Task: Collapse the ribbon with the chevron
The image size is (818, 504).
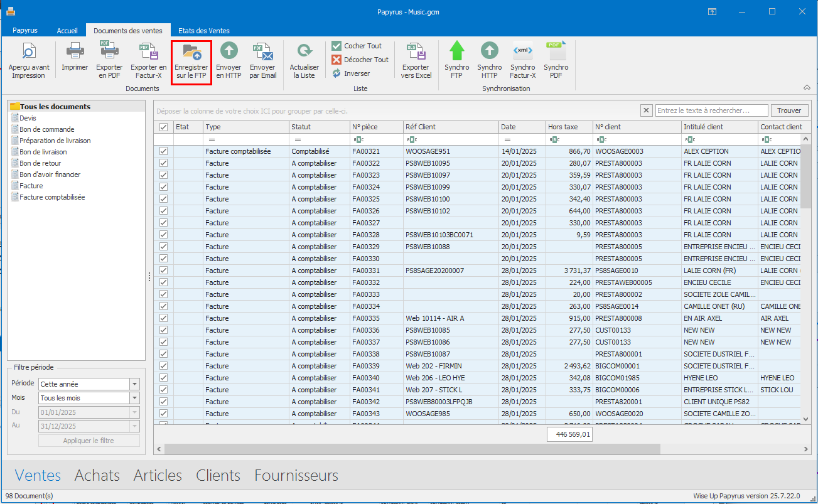Action: 807,87
